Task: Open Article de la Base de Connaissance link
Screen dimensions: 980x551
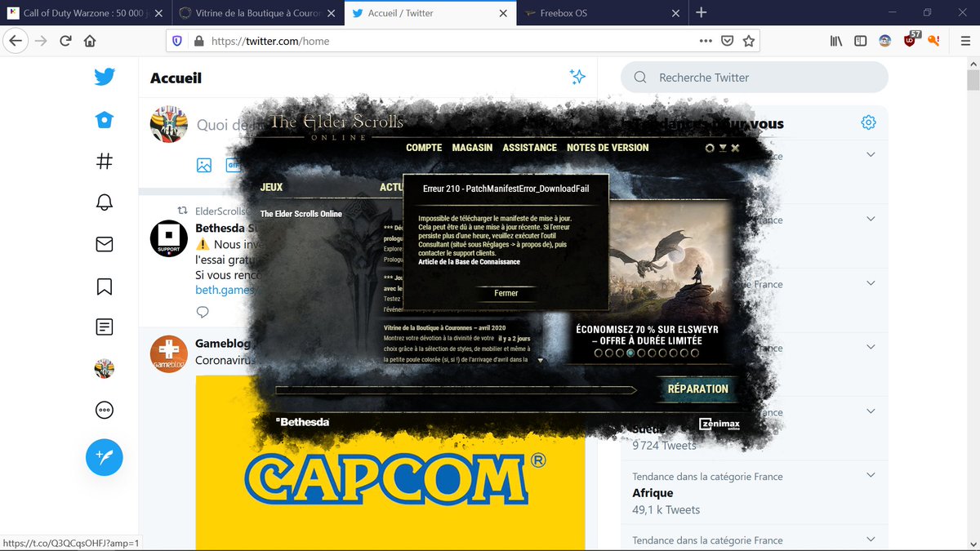Action: tap(469, 262)
